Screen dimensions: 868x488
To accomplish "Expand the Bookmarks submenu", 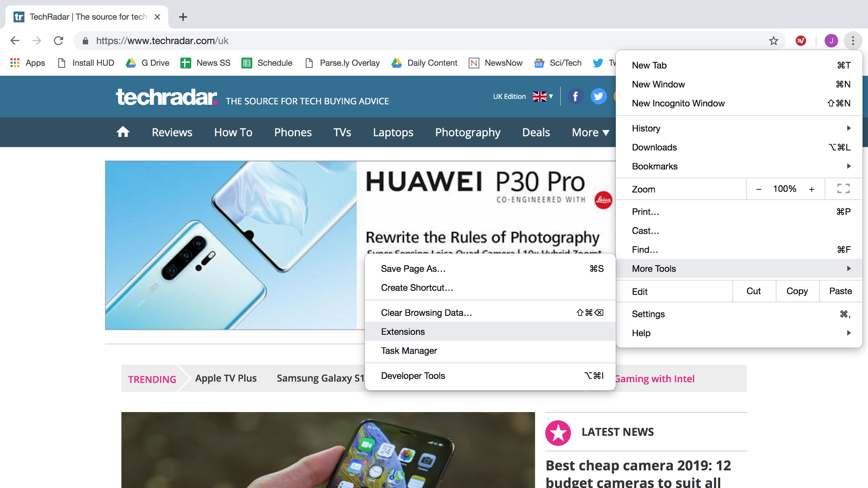I will click(739, 166).
